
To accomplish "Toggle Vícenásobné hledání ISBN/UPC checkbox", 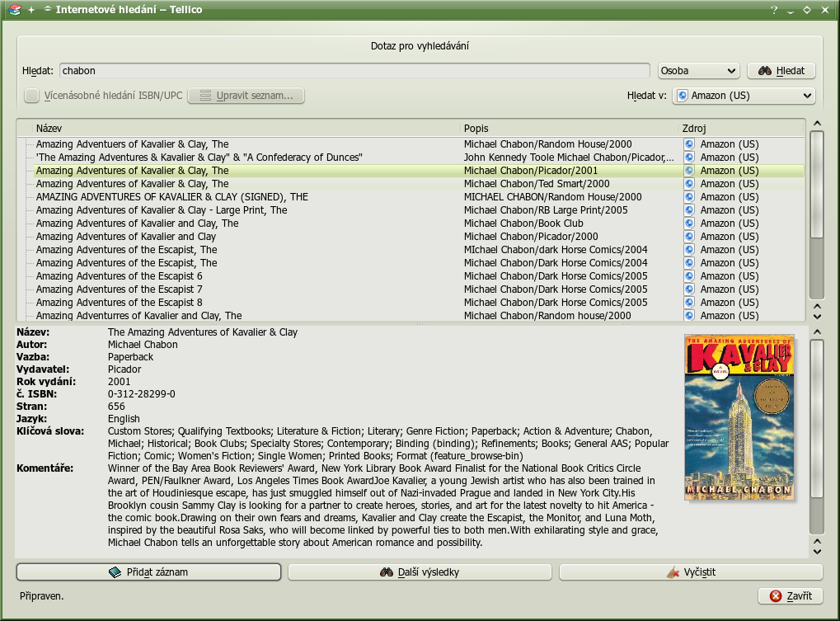I will (31, 96).
